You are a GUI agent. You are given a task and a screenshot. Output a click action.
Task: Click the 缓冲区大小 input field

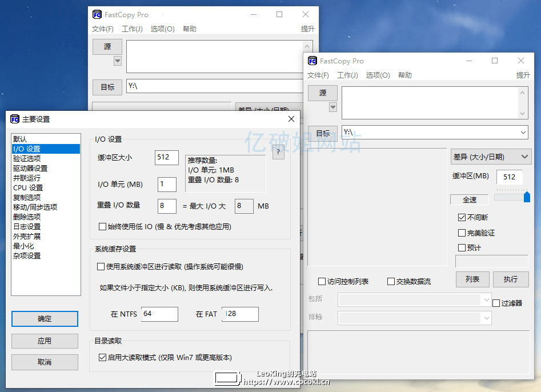(x=167, y=158)
